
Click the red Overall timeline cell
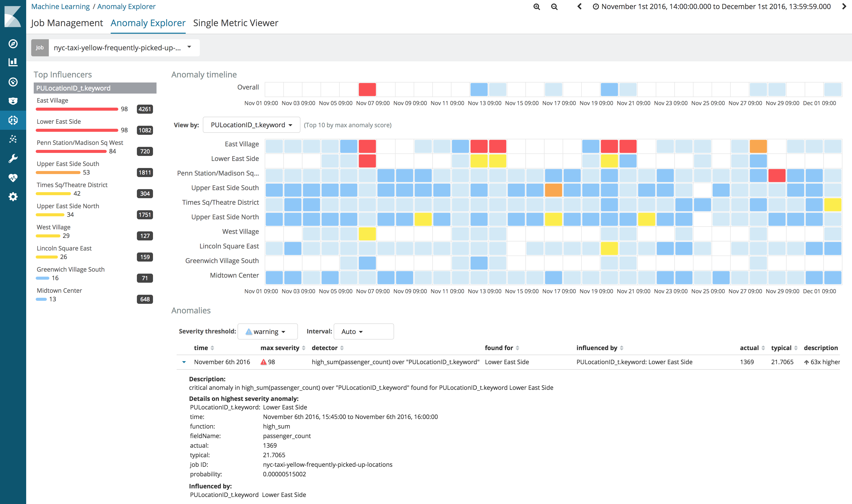click(x=367, y=90)
